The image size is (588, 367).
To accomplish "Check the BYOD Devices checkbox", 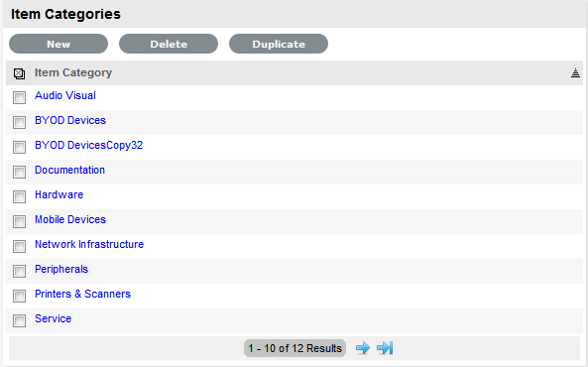I will 19,122.
